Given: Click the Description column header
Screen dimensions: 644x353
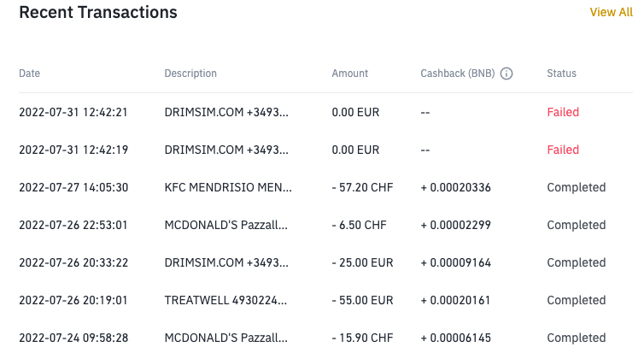Looking at the screenshot, I should pyautogui.click(x=190, y=74).
